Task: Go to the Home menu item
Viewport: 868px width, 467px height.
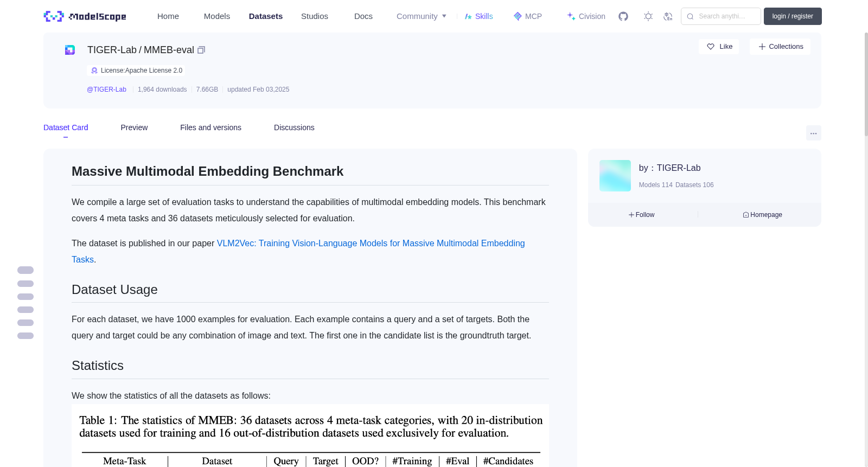Action: (x=168, y=16)
